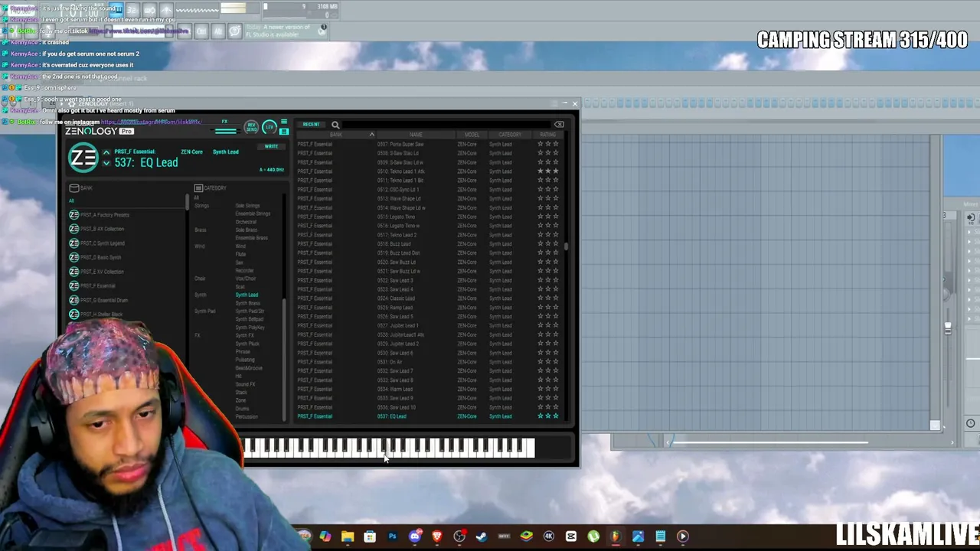Click the PRST_F Essential bank icon
Viewport: 980px width, 551px height.
point(73,285)
